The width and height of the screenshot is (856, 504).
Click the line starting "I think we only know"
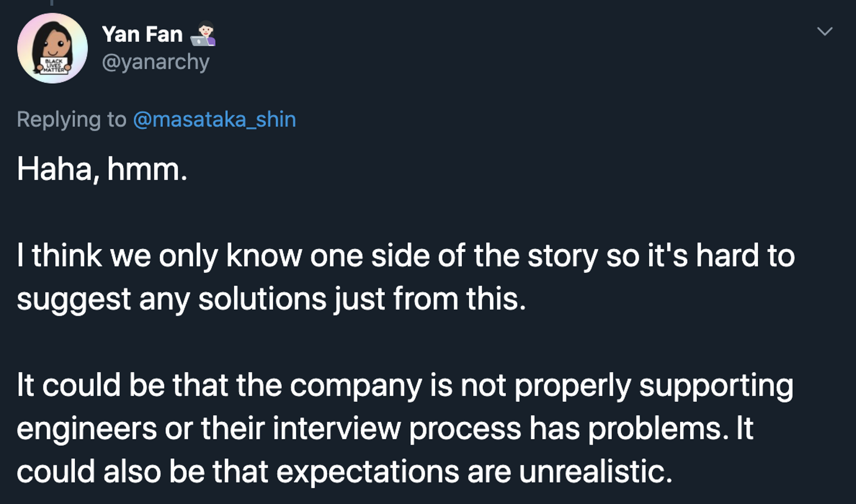pos(405,256)
